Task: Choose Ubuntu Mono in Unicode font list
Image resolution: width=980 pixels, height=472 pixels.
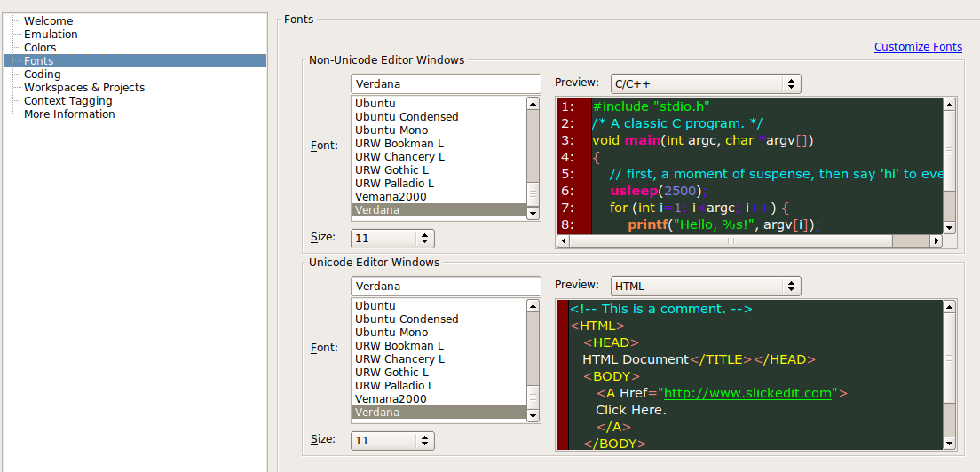Action: click(439, 332)
